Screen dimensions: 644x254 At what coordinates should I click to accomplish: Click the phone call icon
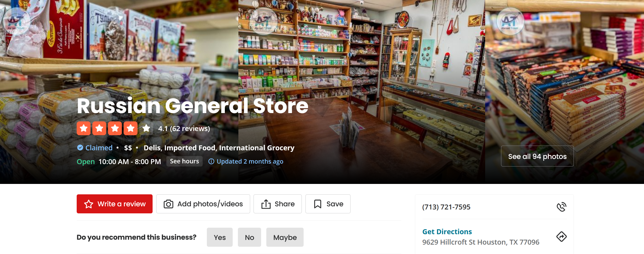coord(561,207)
